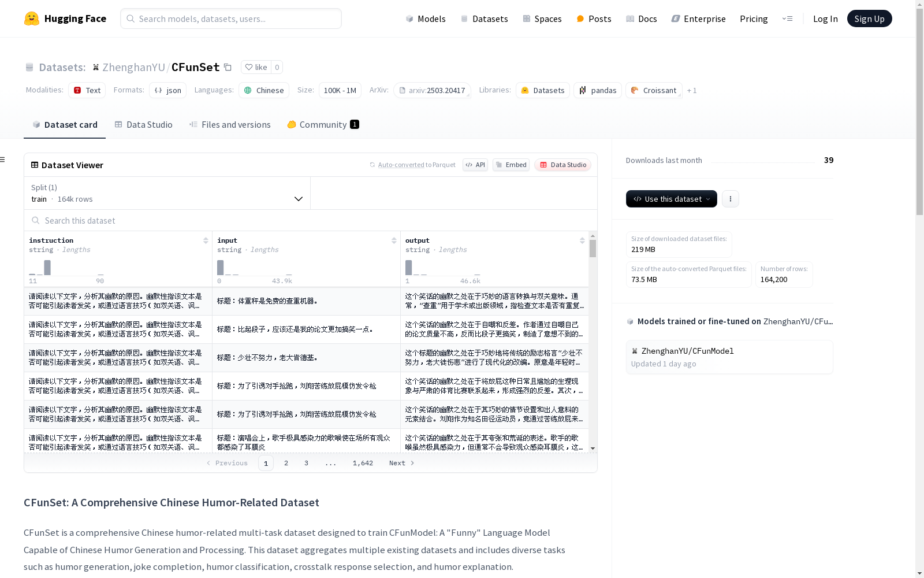Image resolution: width=924 pixels, height=578 pixels.
Task: Click the Embed button
Action: tap(511, 165)
